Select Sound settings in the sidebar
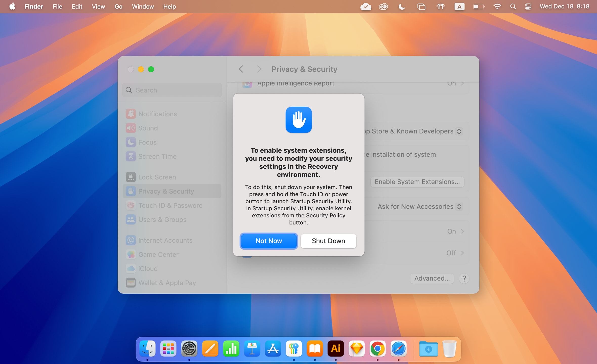This screenshot has height=364, width=597. [148, 128]
